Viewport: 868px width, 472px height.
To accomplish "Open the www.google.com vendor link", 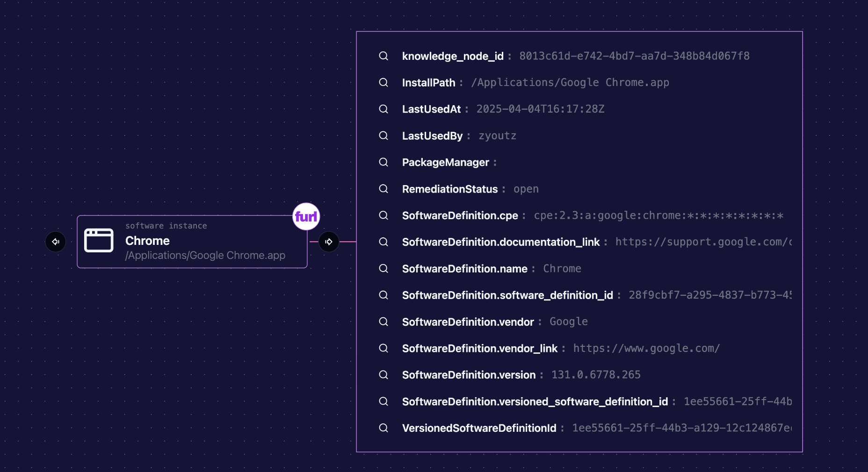I will tap(646, 348).
